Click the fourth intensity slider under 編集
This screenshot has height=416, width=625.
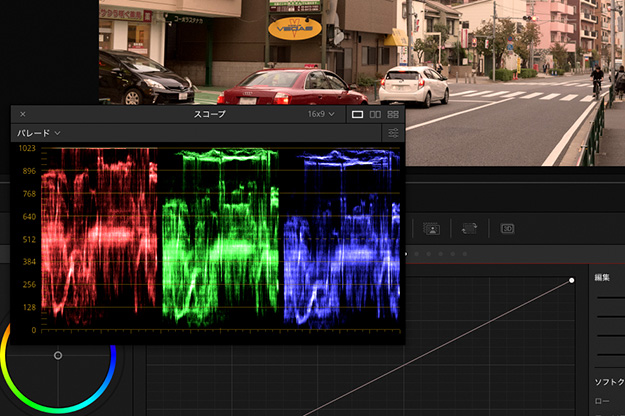[x=610, y=354]
